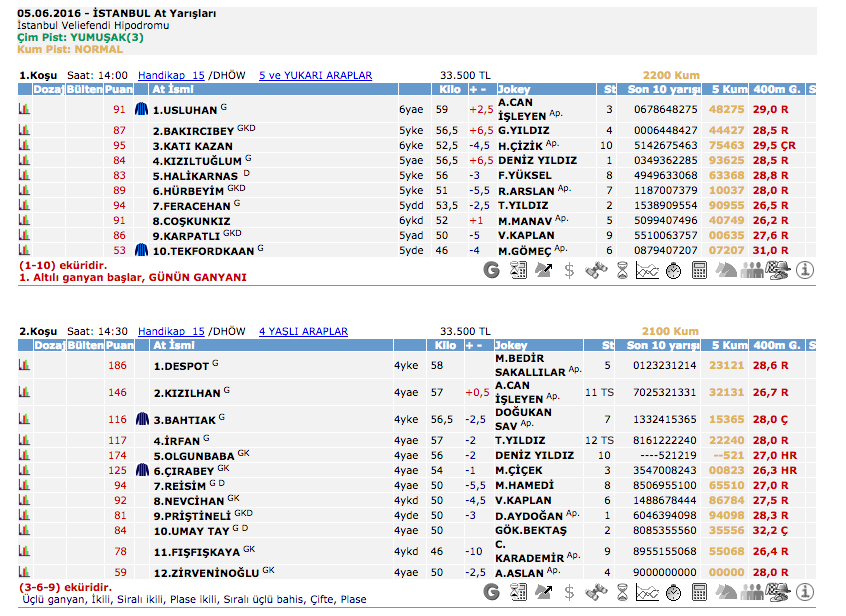
Task: Click the info icon under race 1
Action: pyautogui.click(x=805, y=269)
